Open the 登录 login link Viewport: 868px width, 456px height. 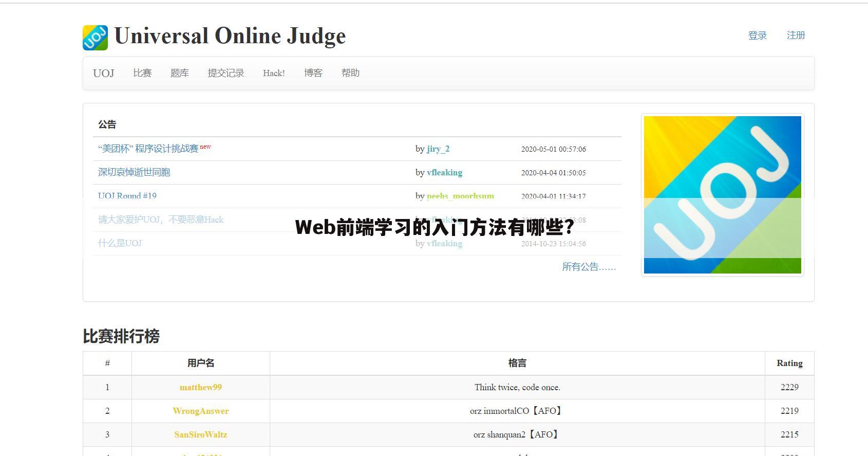click(x=757, y=35)
